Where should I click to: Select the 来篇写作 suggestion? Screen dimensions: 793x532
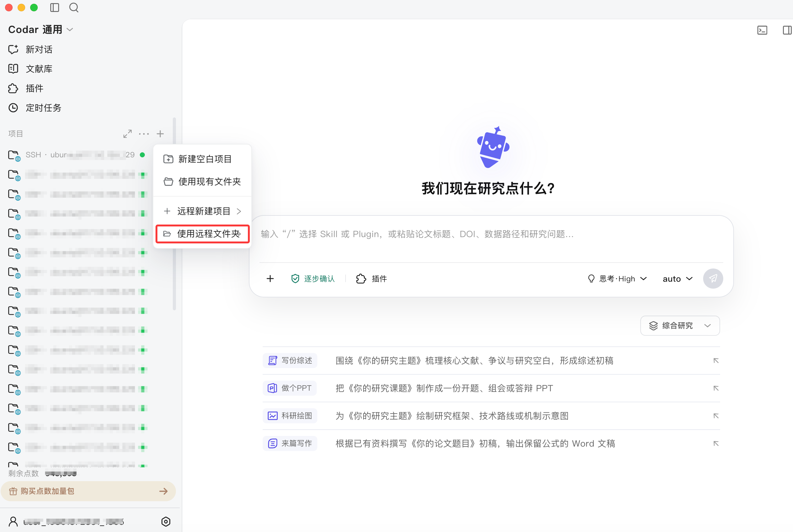290,443
